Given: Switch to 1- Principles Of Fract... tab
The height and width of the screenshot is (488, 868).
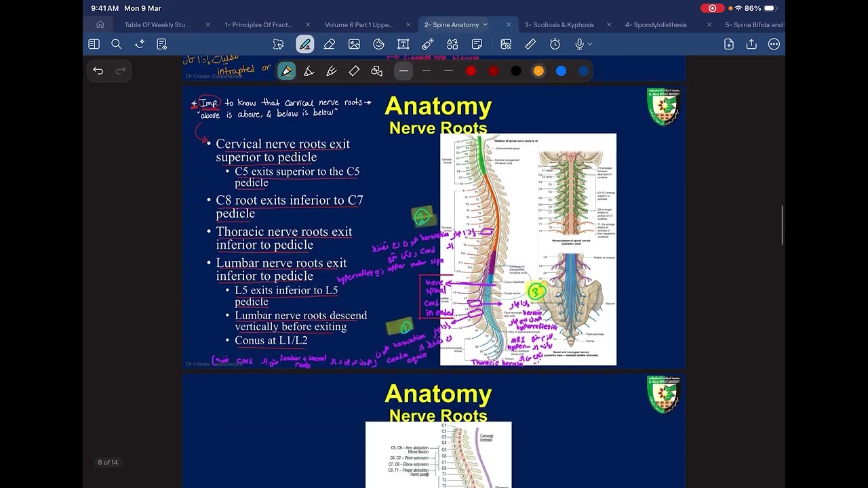Looking at the screenshot, I should click(258, 25).
